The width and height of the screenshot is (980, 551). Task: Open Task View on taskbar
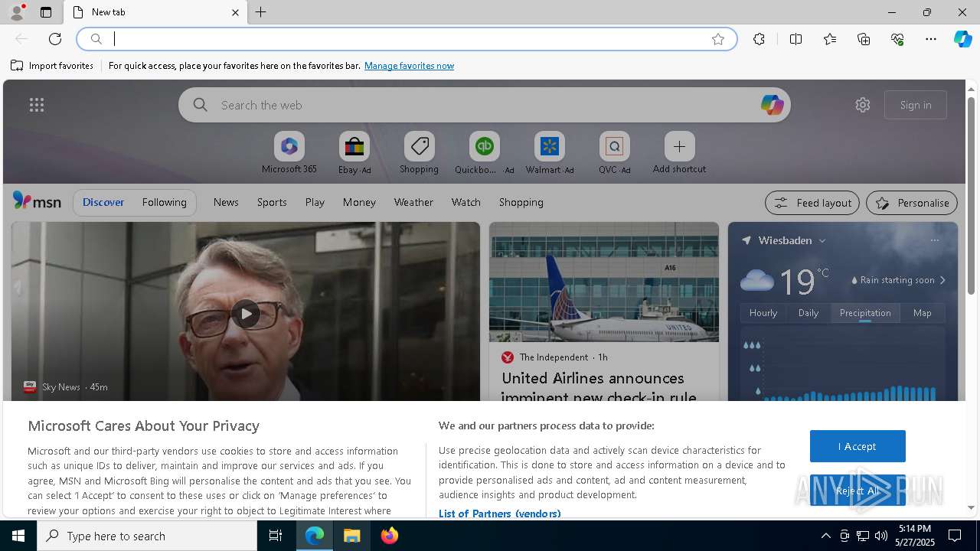tap(276, 536)
